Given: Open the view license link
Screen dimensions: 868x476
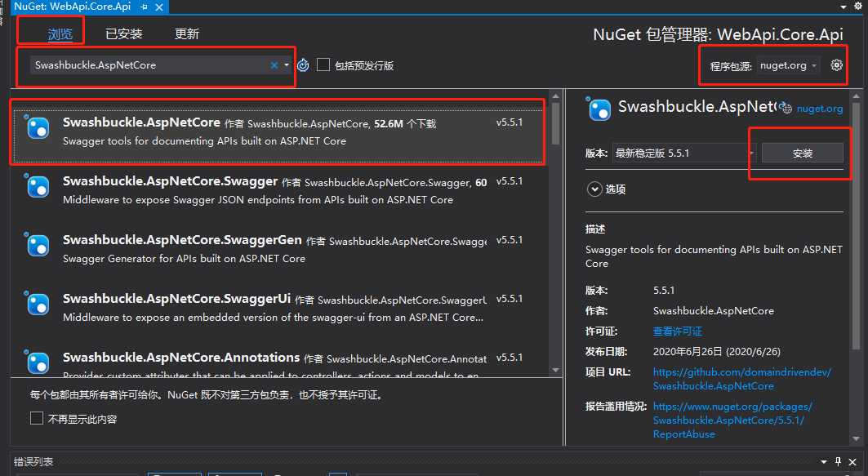Looking at the screenshot, I should 678,331.
